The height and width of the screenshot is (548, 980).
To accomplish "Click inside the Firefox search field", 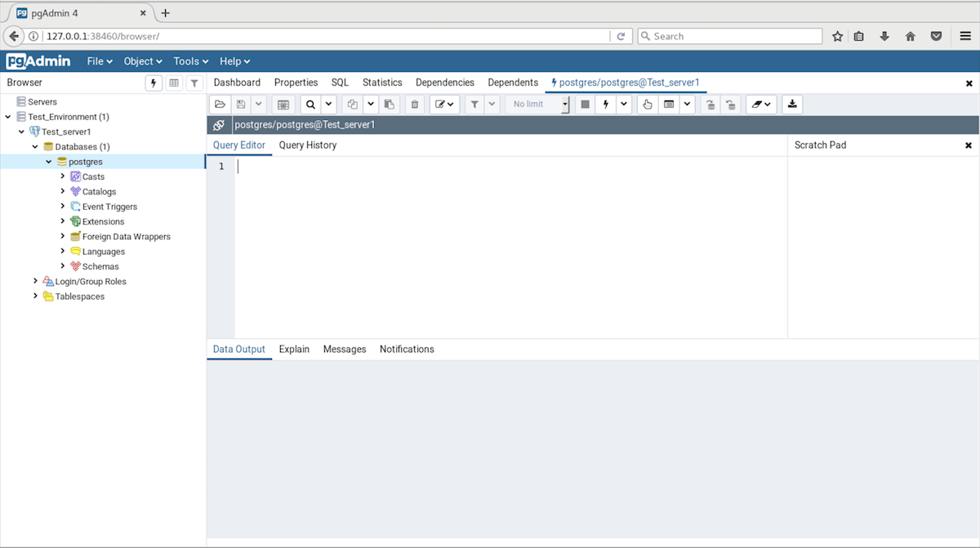I will tap(727, 36).
